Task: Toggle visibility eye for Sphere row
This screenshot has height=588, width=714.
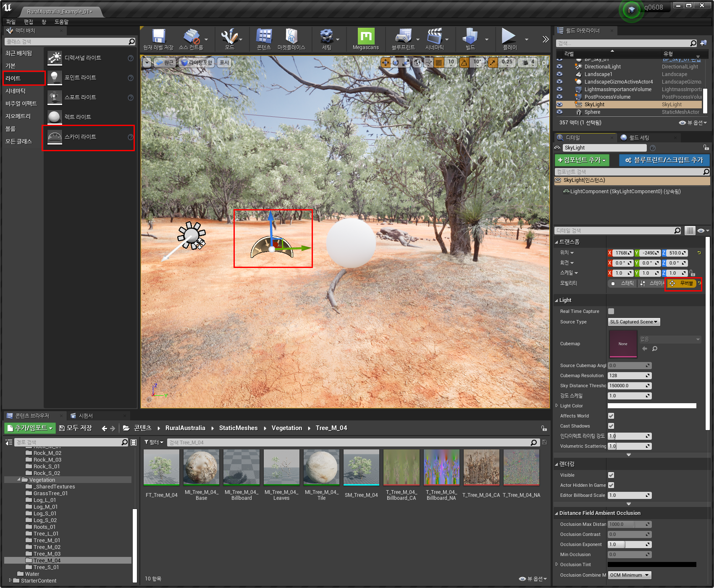Action: tap(559, 112)
